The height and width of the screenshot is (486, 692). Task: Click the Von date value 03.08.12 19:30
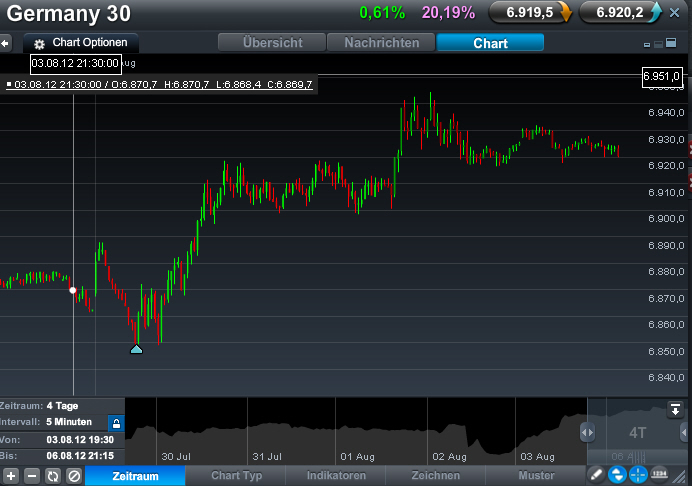coord(80,440)
